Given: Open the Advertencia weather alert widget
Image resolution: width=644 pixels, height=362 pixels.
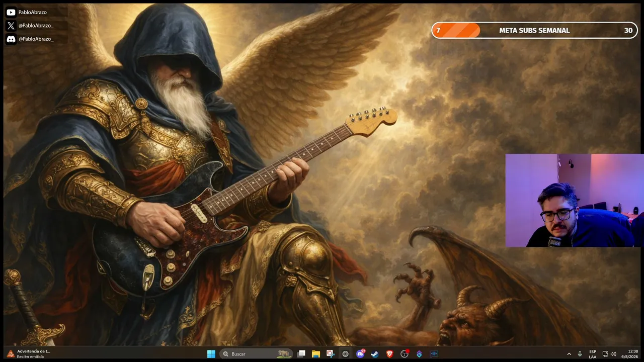Looking at the screenshot, I should coord(29,354).
